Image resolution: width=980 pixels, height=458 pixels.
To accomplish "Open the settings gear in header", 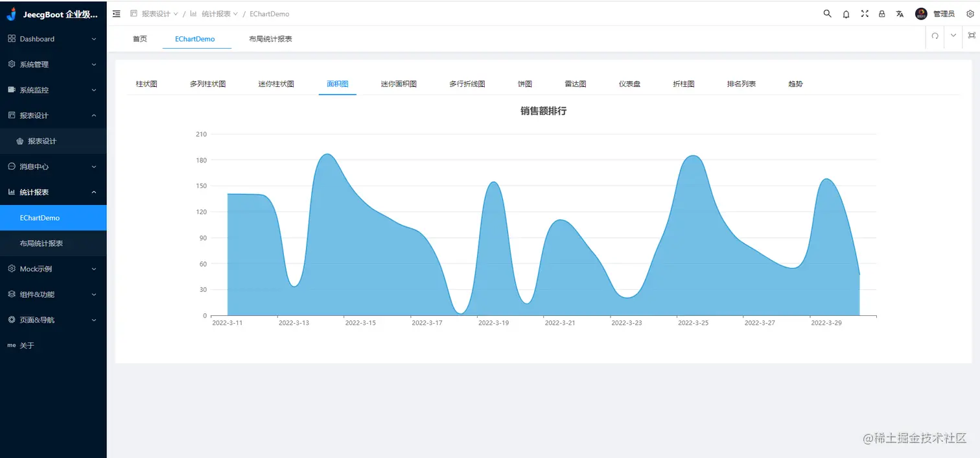I will pos(970,14).
